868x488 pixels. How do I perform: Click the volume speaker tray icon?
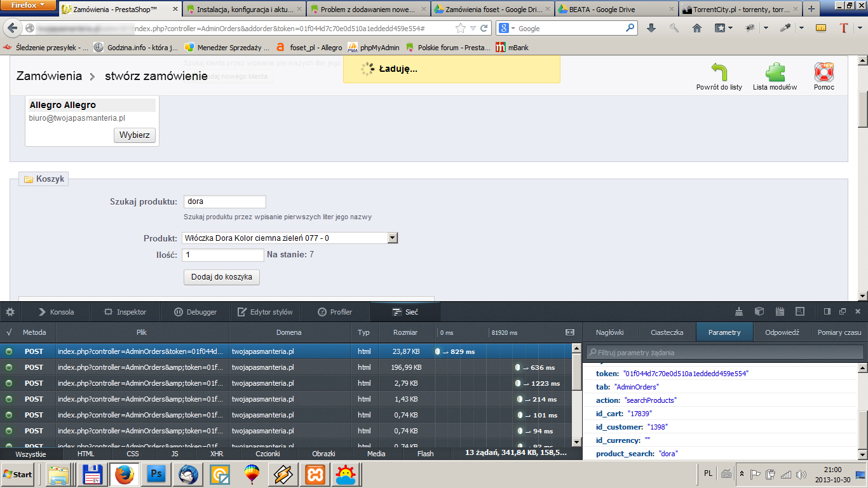coord(801,474)
